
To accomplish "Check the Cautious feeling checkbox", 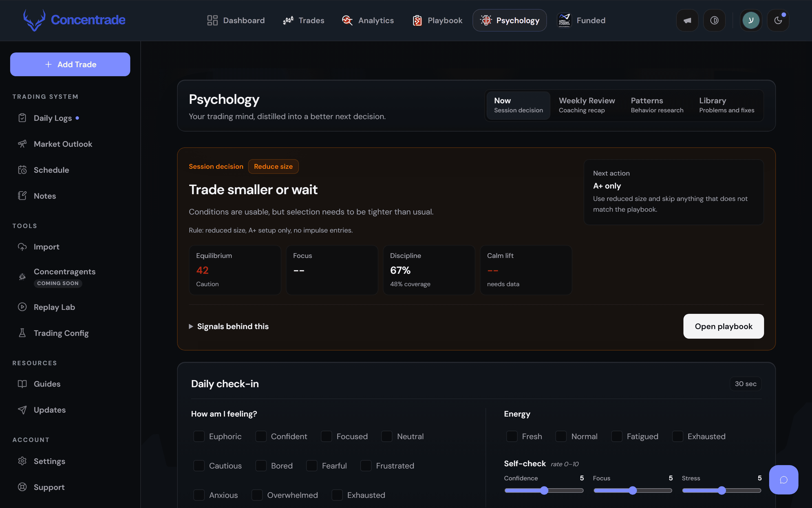I will (199, 466).
